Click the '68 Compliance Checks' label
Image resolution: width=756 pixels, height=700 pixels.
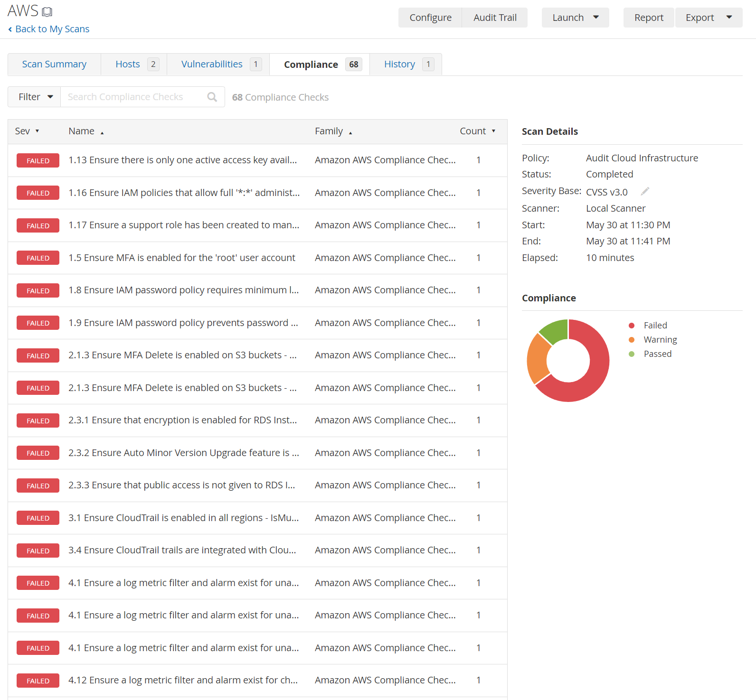point(280,97)
